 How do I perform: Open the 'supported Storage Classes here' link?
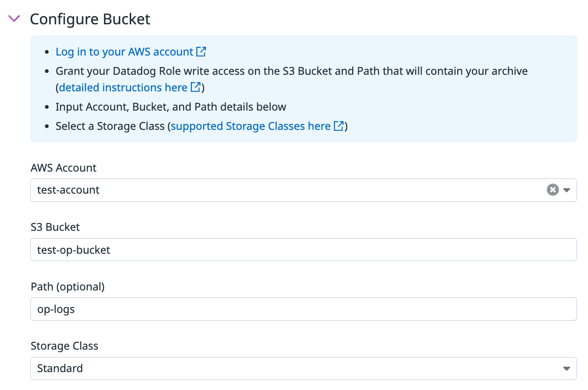coord(250,126)
